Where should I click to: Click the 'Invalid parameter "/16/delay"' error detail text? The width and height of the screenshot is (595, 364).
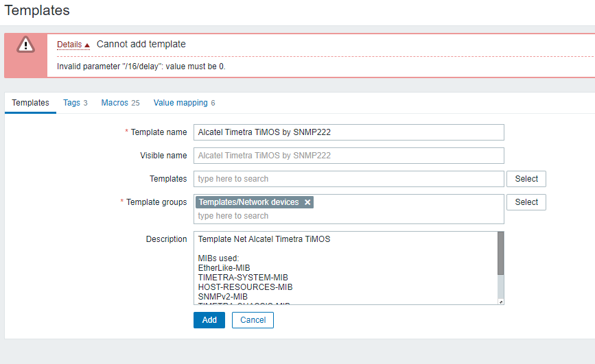pyautogui.click(x=141, y=66)
